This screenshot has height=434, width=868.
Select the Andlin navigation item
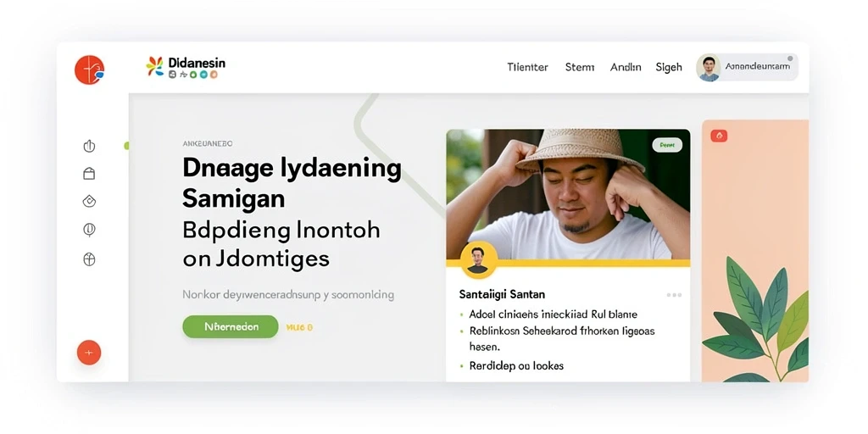[x=626, y=68]
